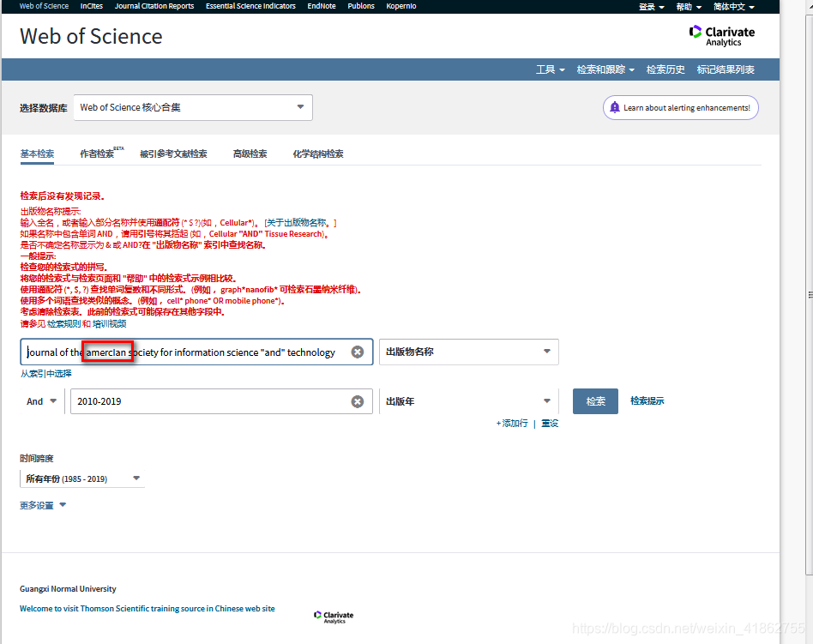Screen dimensions: 813x644
Task: Open the database selection dropdown
Action: click(193, 107)
